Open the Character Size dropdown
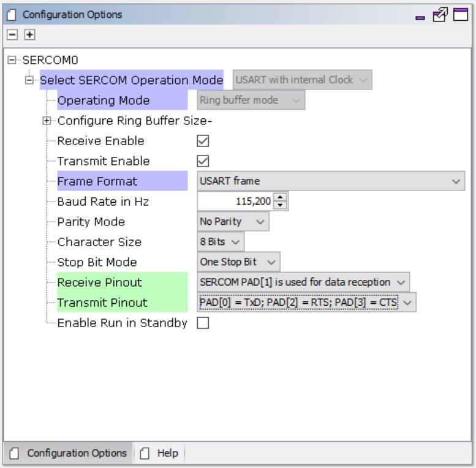 (x=221, y=242)
